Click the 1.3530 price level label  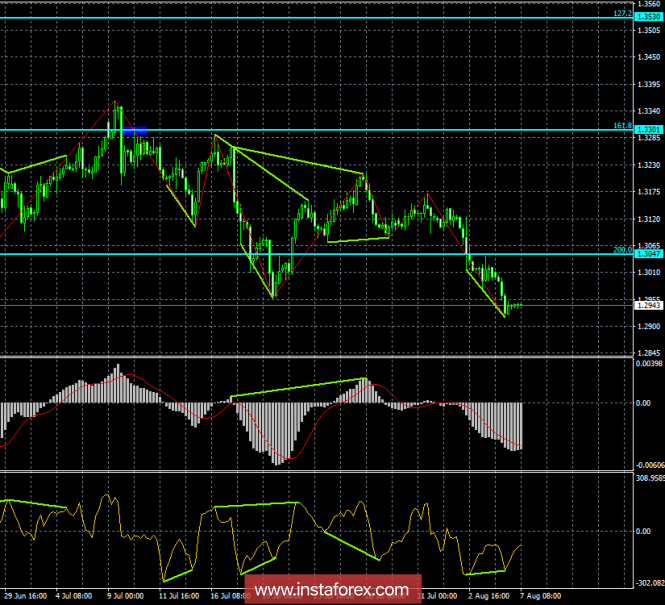643,18
